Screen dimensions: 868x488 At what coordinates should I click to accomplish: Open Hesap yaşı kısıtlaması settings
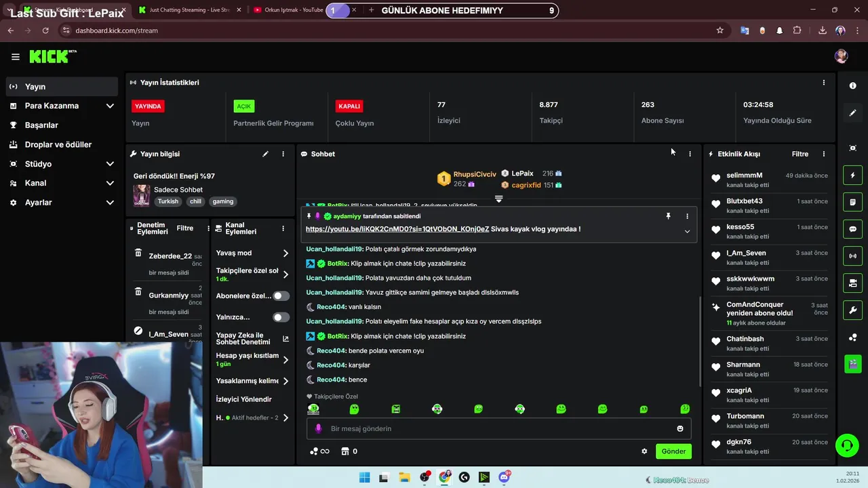point(252,359)
